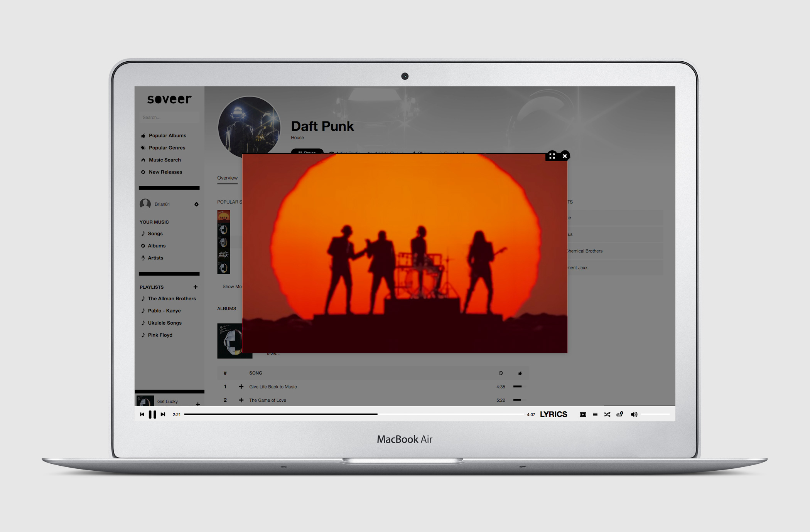Viewport: 810px width, 532px height.
Task: Click the Daft Punk artist avatar
Action: 249,126
